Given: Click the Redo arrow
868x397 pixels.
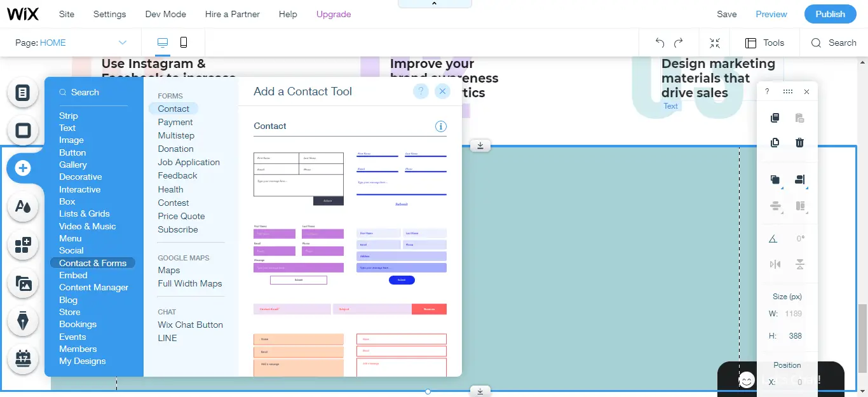Looking at the screenshot, I should [x=679, y=43].
